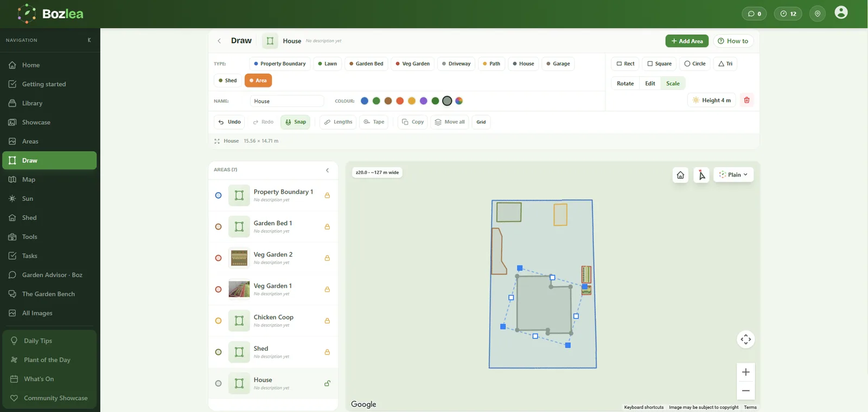Image resolution: width=868 pixels, height=412 pixels.
Task: Open Community Showcase
Action: pyautogui.click(x=49, y=398)
